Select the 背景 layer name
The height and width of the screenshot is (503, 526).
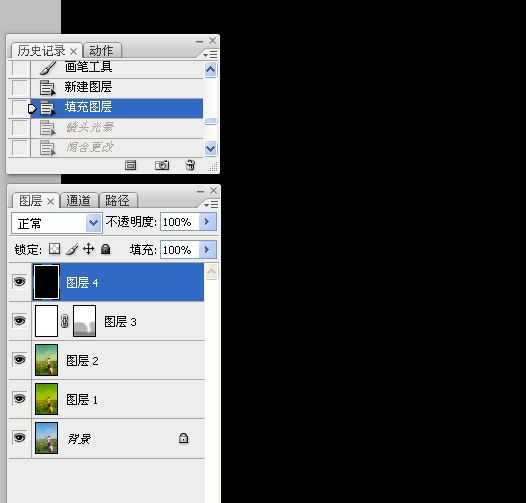(79, 439)
